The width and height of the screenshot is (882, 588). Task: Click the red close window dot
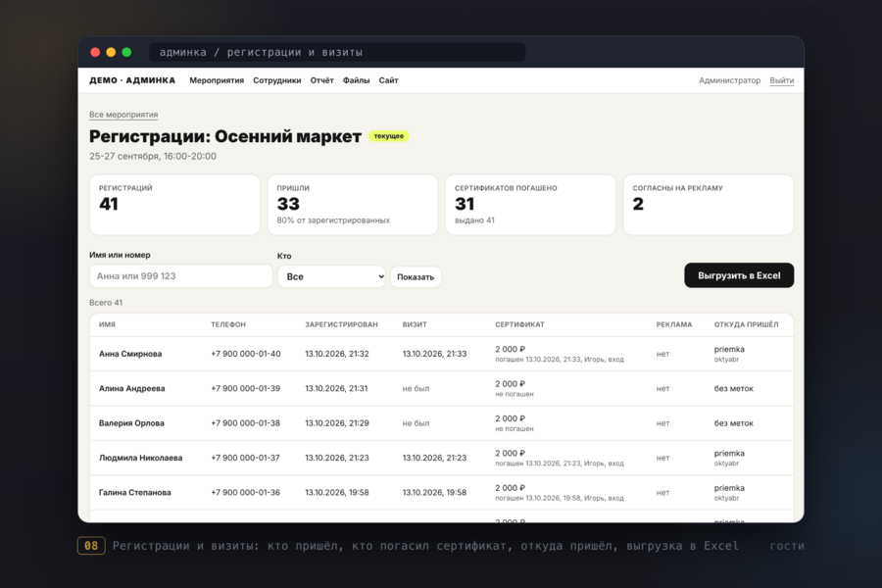[95, 52]
